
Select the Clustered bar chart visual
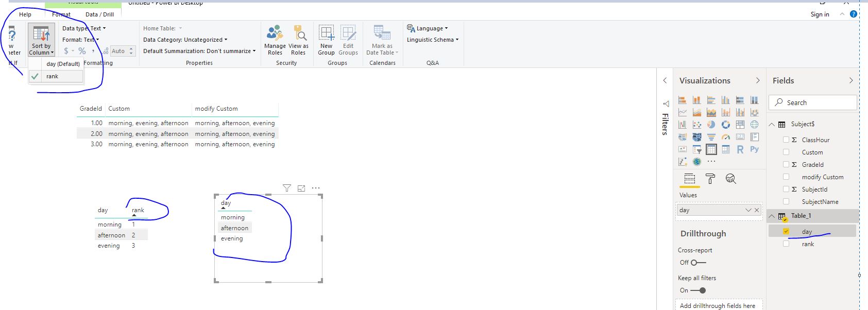(711, 100)
